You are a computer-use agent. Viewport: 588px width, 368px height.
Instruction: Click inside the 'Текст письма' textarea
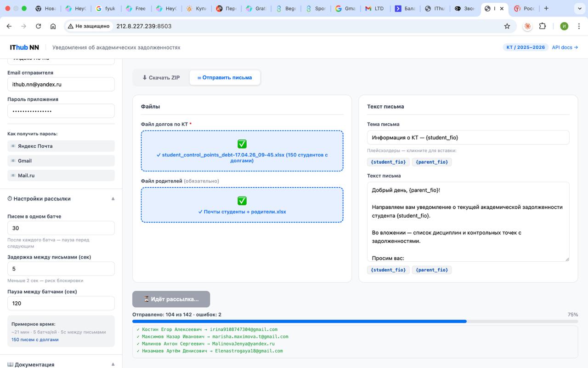(468, 222)
